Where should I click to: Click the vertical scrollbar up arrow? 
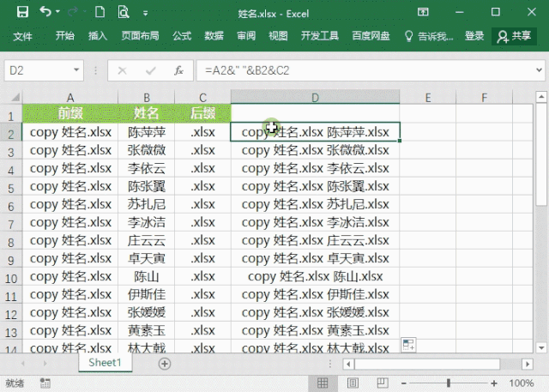click(x=541, y=96)
